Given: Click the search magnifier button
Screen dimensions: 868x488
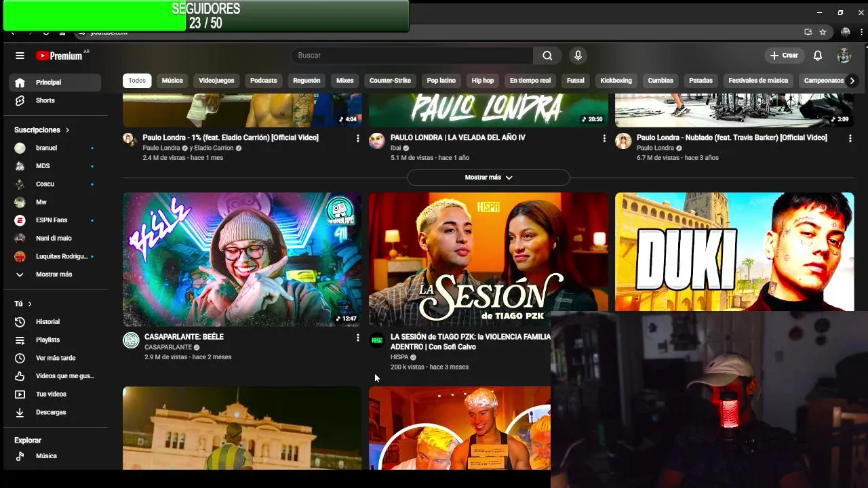Looking at the screenshot, I should [547, 56].
